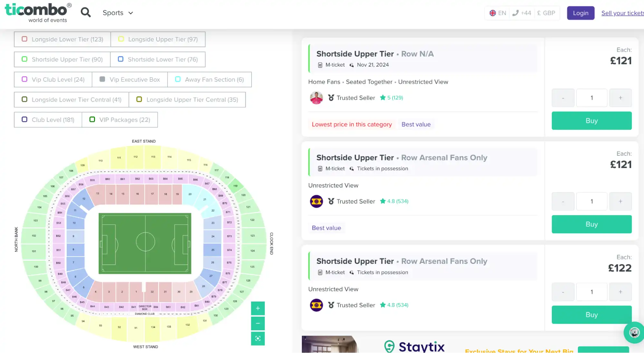This screenshot has width=644, height=353.
Task: Reset the stadium map view
Action: pyautogui.click(x=257, y=338)
